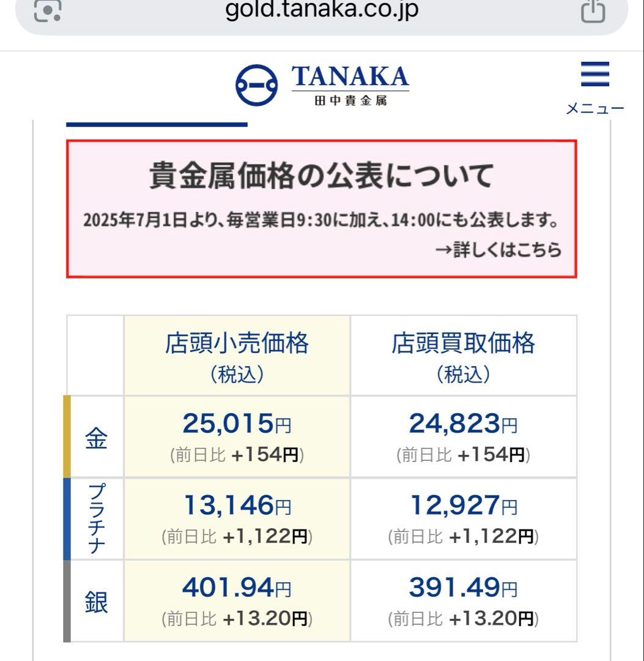Viewport: 644px width, 661px height.
Task: Select the platinum retail price 13,146円
Action: coord(237,506)
